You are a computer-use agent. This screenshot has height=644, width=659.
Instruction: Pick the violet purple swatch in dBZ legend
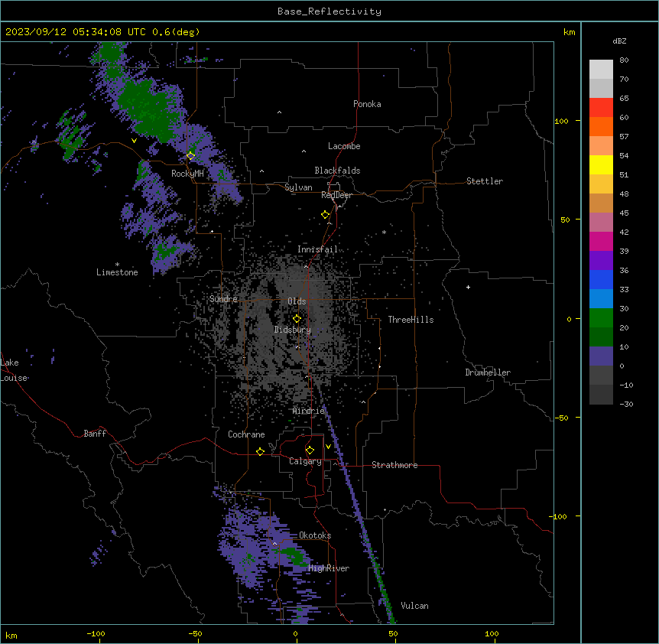point(601,261)
